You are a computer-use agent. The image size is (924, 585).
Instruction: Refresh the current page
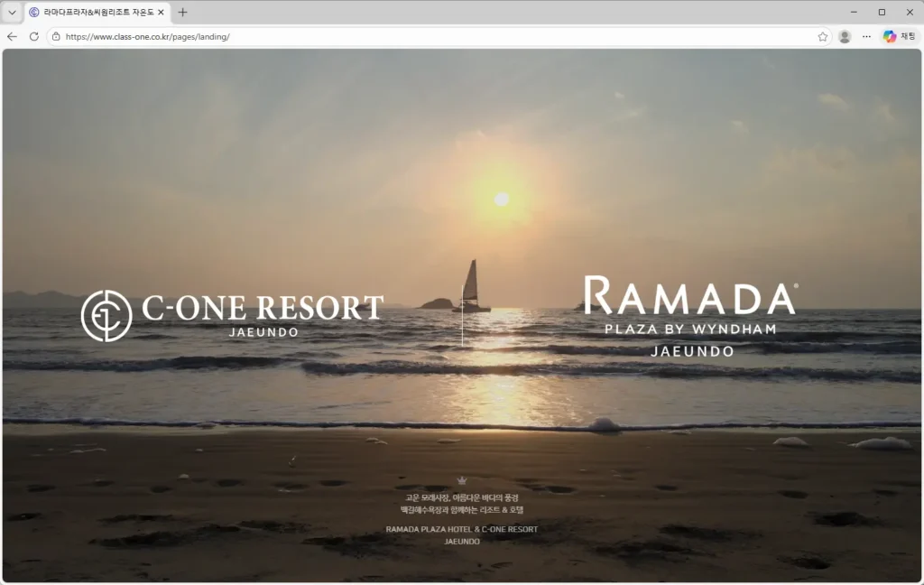click(34, 36)
